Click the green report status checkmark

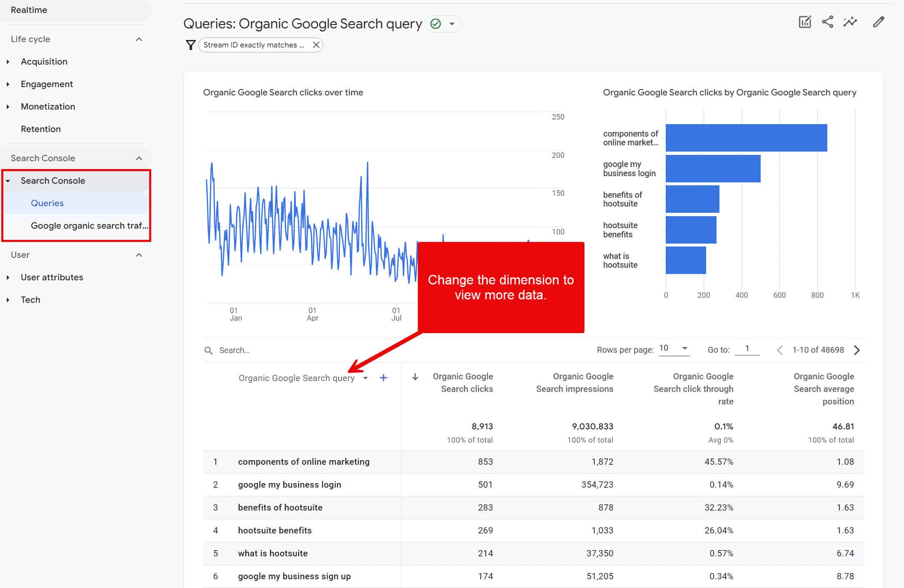click(x=436, y=24)
